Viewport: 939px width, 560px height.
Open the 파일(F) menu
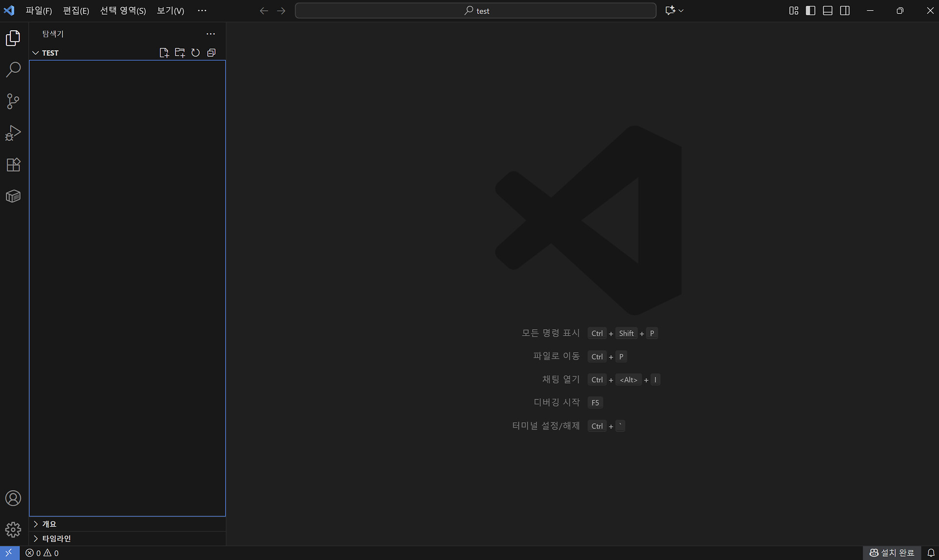39,11
